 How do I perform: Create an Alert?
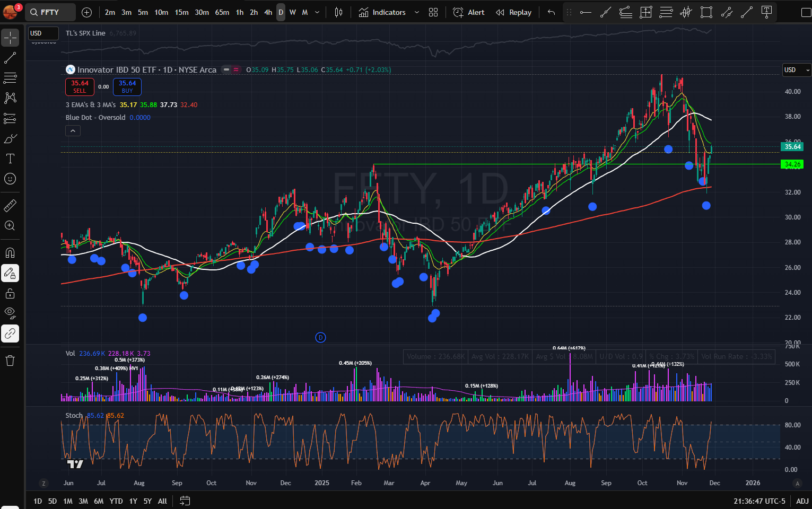(469, 12)
